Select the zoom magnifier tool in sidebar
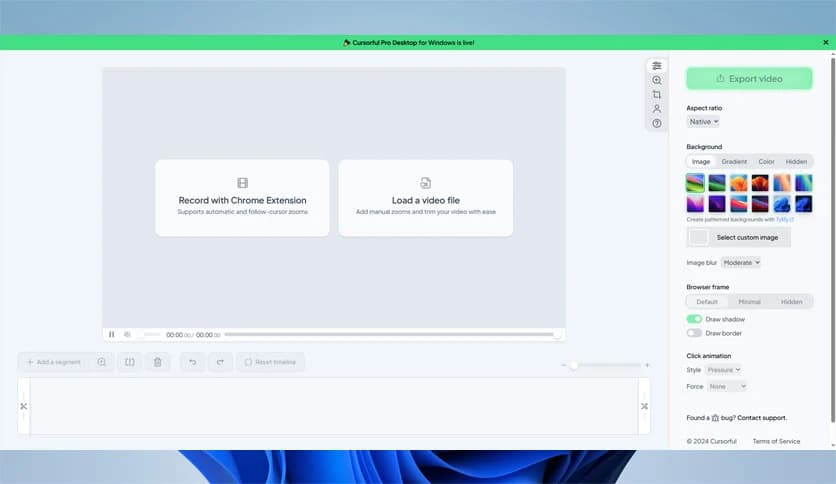Screen dimensions: 836x484 (x=657, y=80)
